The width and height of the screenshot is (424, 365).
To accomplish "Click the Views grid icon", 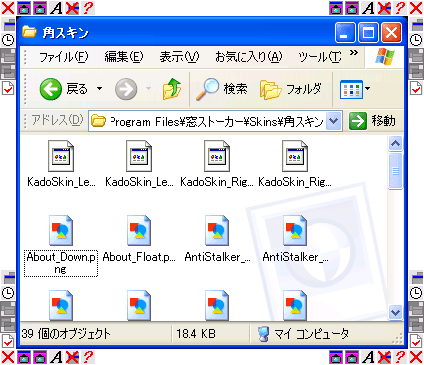I will pos(351,90).
